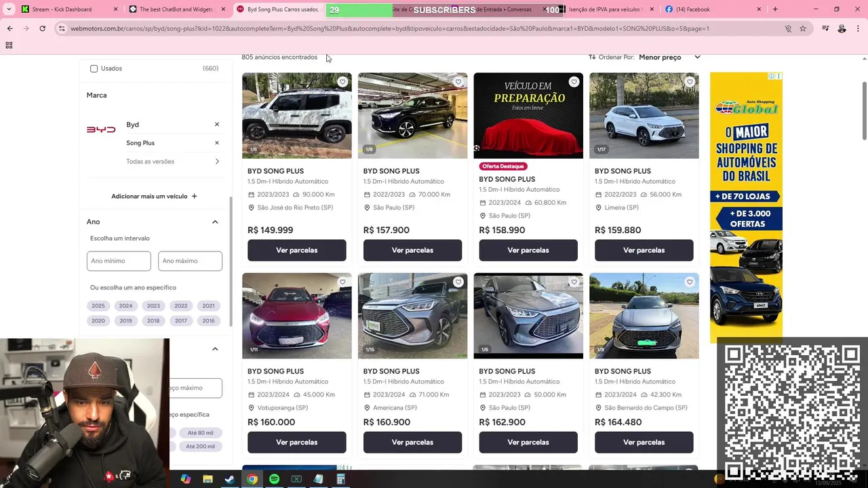Click Adicionar mais um veículo
Screen dimensions: 868x488
click(x=154, y=196)
